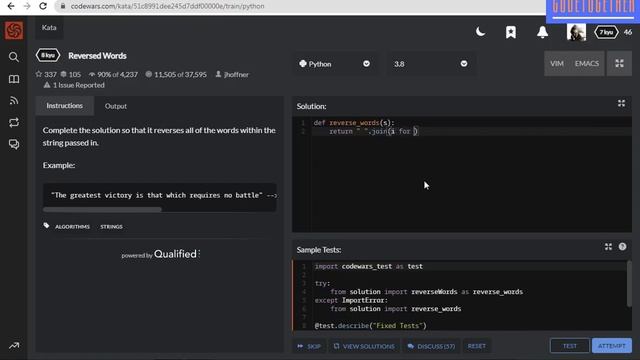Click into the solution code editor line 2
Viewport: 640px width, 360px height.
[471, 131]
